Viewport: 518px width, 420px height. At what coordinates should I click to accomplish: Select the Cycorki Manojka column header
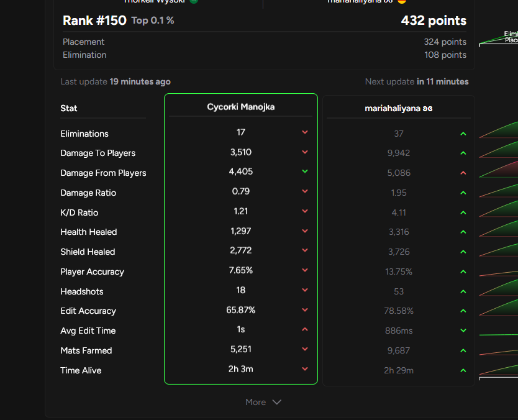click(240, 107)
